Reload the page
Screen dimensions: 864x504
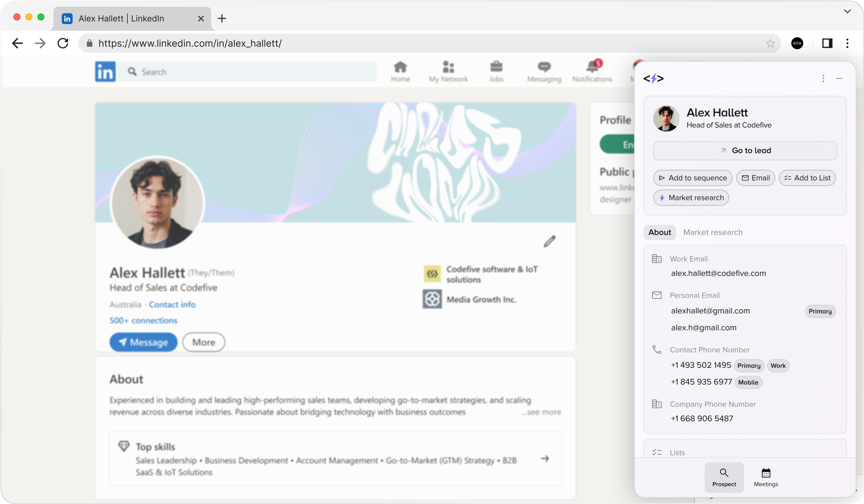[x=63, y=43]
